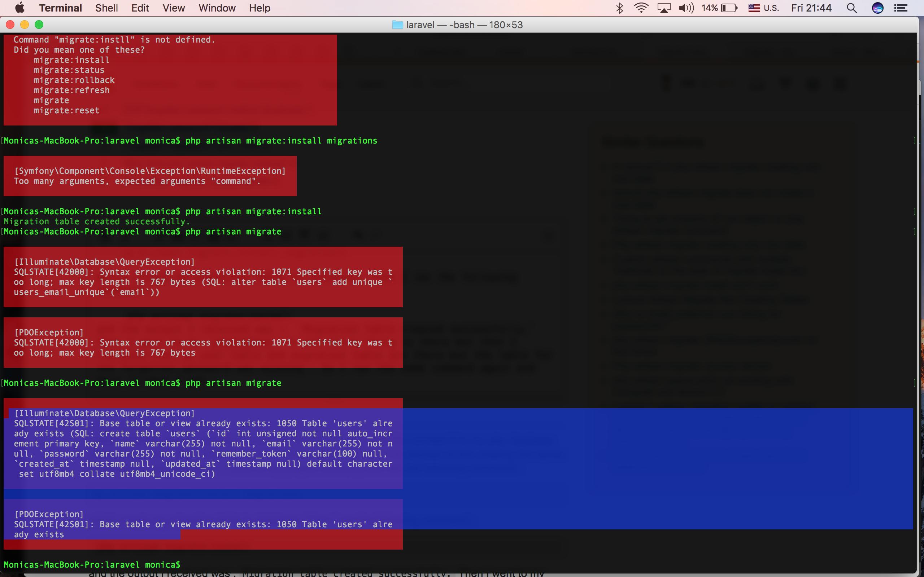The width and height of the screenshot is (924, 577).
Task: Click the screen mirroring icon
Action: [664, 8]
